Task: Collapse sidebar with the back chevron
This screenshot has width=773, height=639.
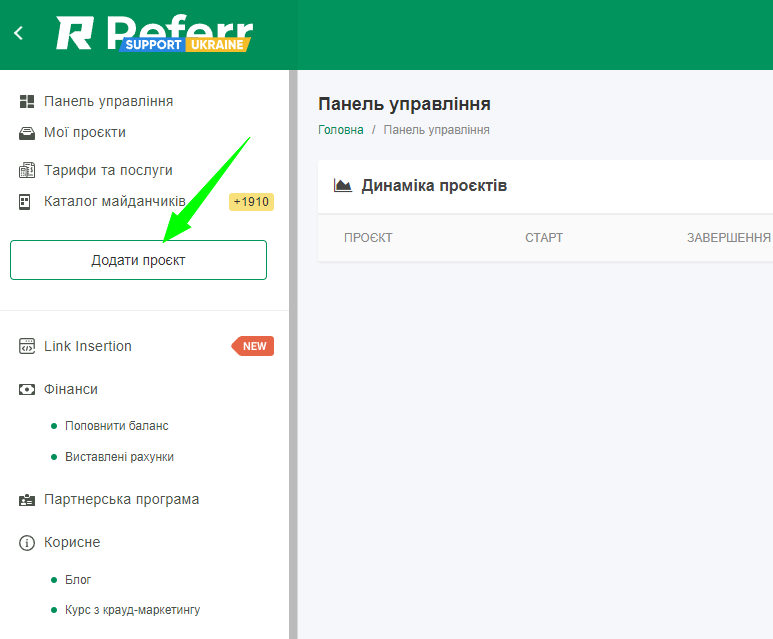Action: (18, 34)
